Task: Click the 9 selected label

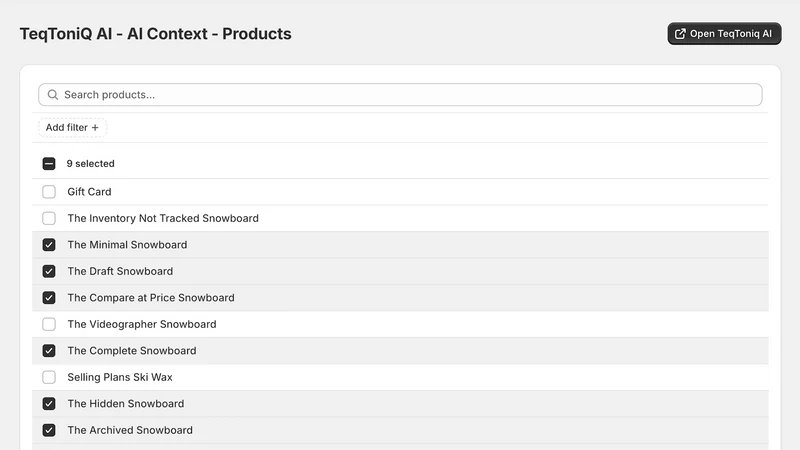Action: point(90,164)
